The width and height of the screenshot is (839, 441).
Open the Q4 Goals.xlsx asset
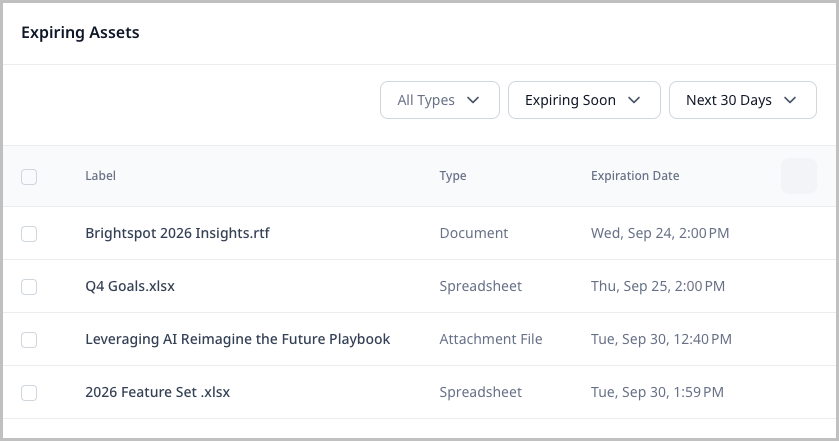pyautogui.click(x=130, y=286)
